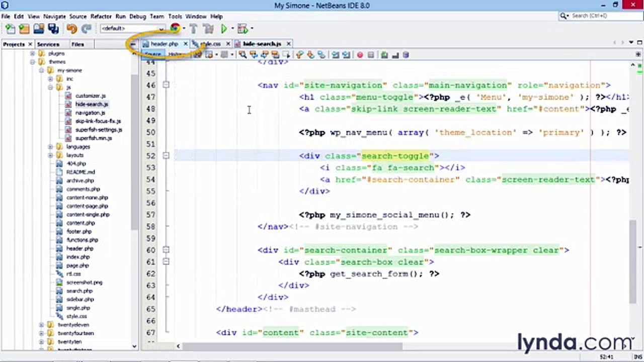644x362 pixels.
Task: Close the Projects tab
Action: pyautogui.click(x=30, y=44)
